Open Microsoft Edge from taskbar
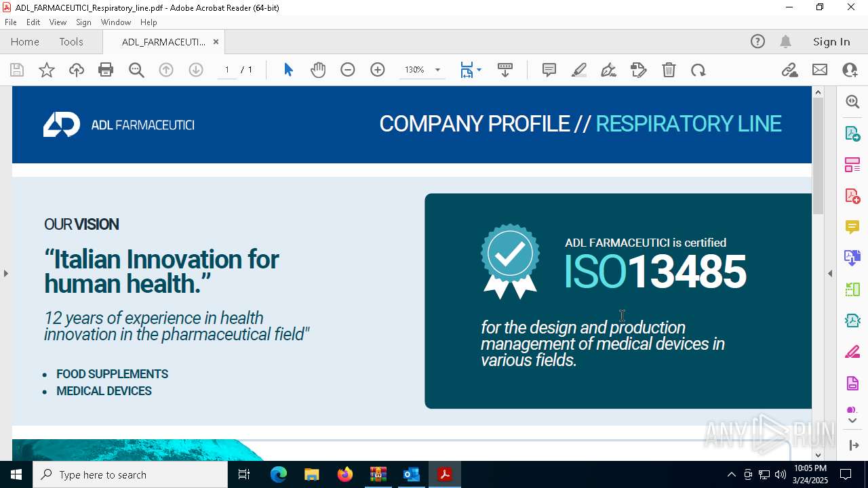The width and height of the screenshot is (868, 488). [x=279, y=474]
